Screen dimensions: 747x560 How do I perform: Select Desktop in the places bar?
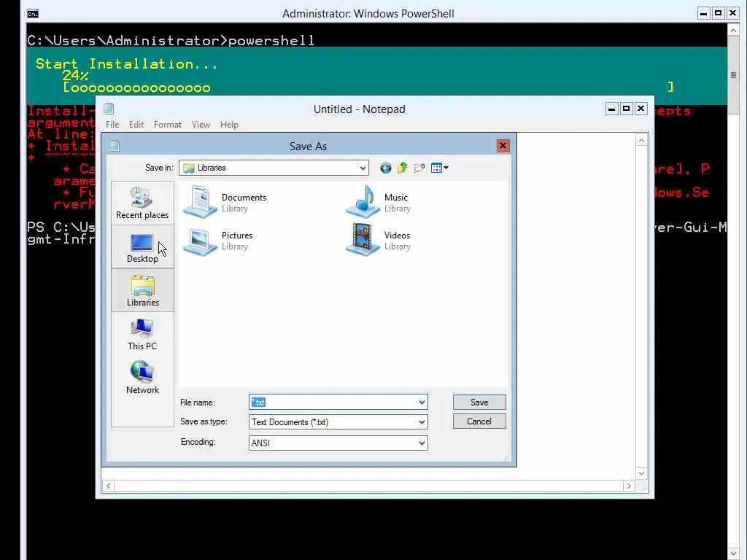[142, 246]
